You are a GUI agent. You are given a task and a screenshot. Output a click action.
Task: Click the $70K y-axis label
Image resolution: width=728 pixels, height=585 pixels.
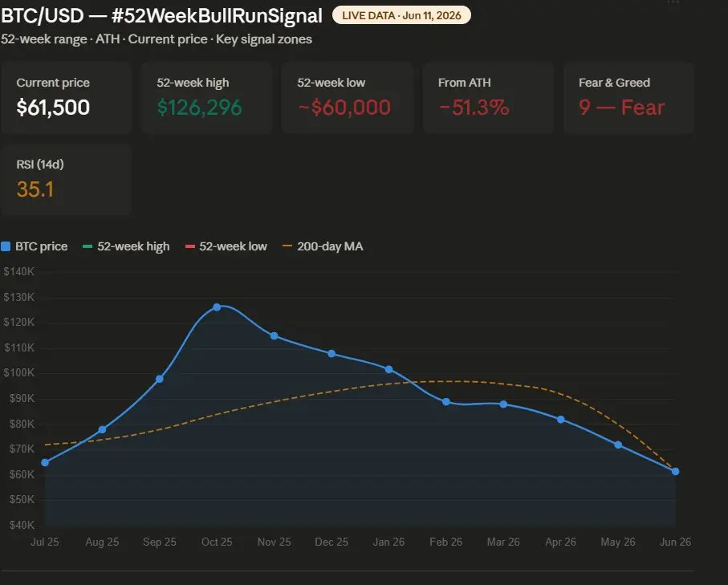pos(22,449)
